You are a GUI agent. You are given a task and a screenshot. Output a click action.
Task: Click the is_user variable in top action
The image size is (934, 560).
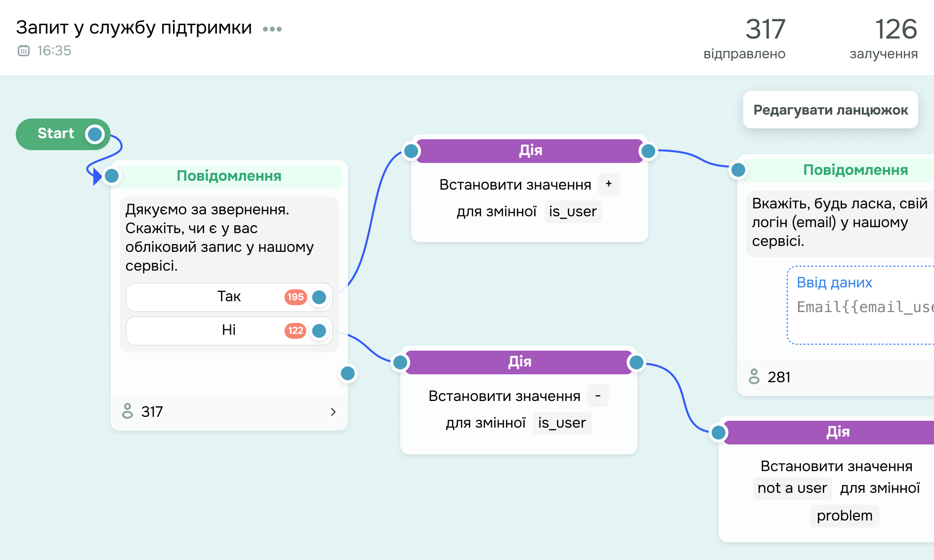click(573, 211)
